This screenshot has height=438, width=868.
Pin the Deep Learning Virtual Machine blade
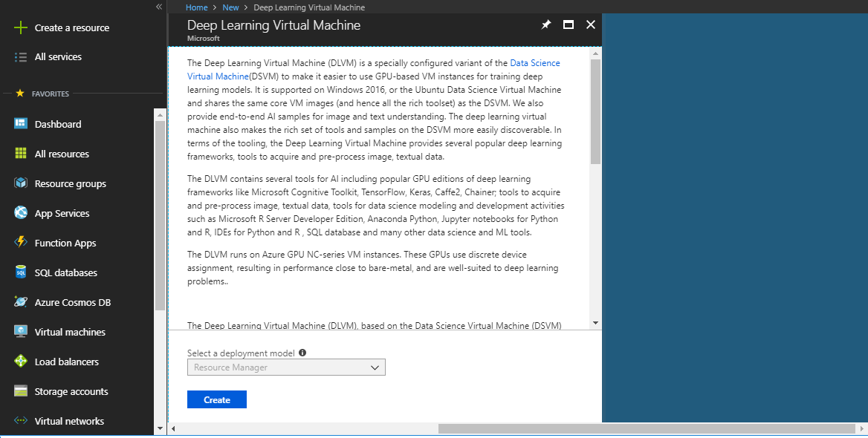545,24
